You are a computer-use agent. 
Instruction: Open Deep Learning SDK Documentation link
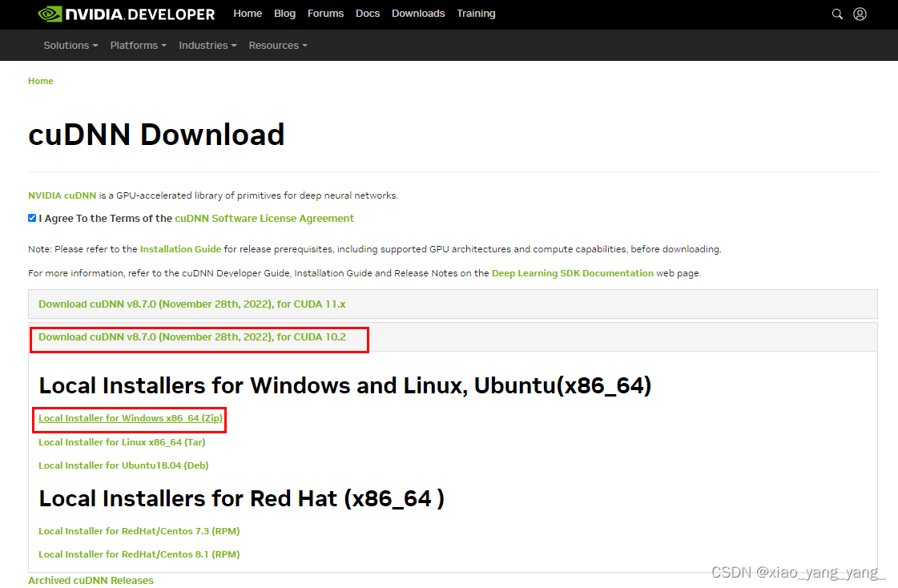572,273
